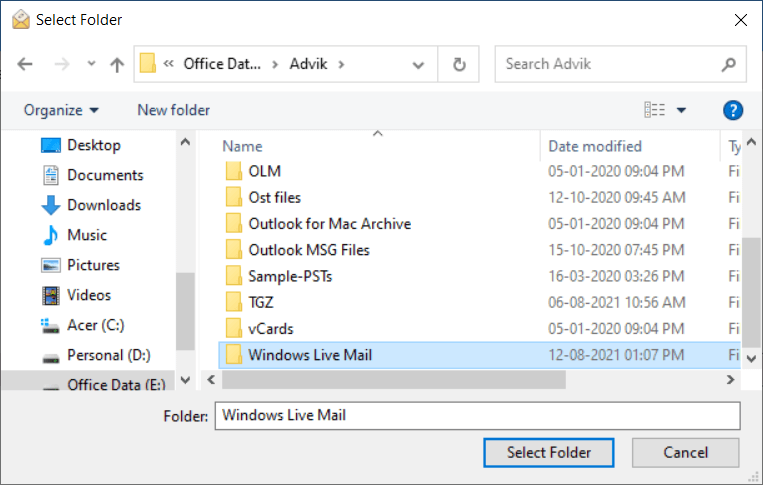Confirm with Select Folder button
This screenshot has width=763, height=485.
(548, 453)
